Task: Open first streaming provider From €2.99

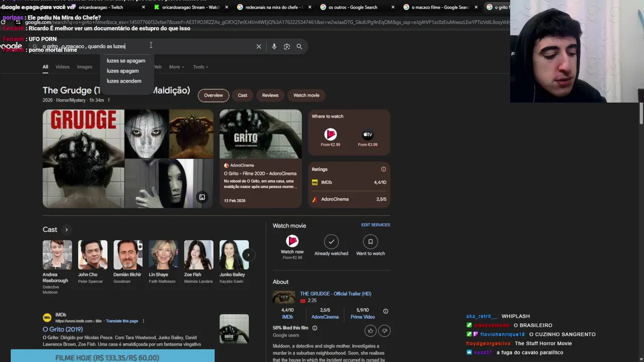Action: click(331, 137)
